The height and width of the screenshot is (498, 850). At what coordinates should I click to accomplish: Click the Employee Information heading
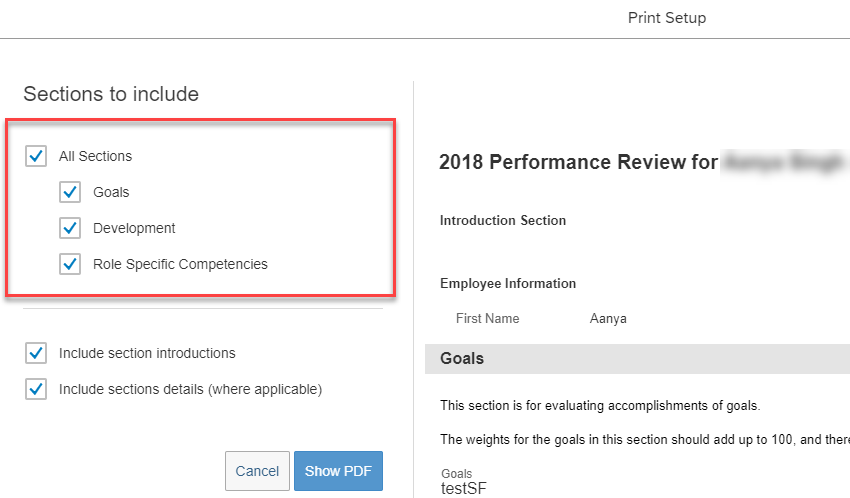pyautogui.click(x=508, y=283)
